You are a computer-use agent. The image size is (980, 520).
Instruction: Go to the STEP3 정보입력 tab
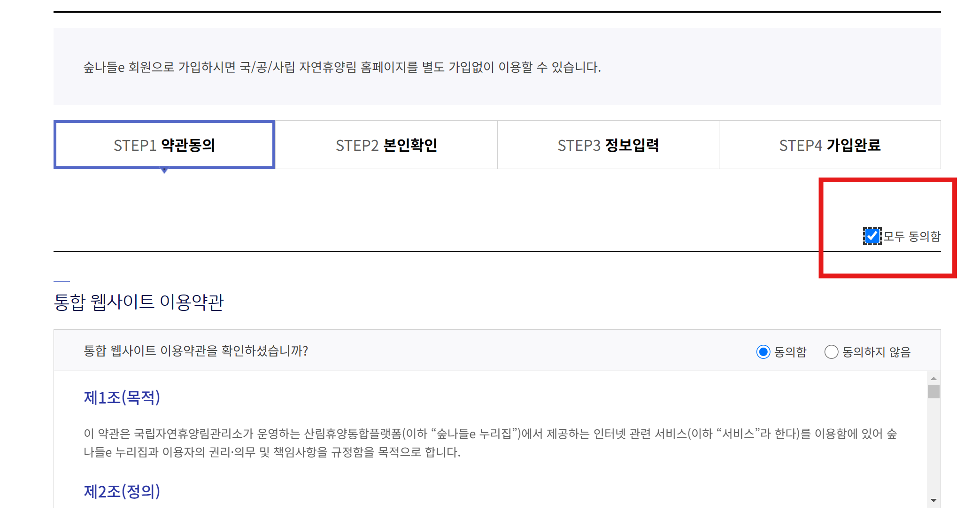coord(608,145)
